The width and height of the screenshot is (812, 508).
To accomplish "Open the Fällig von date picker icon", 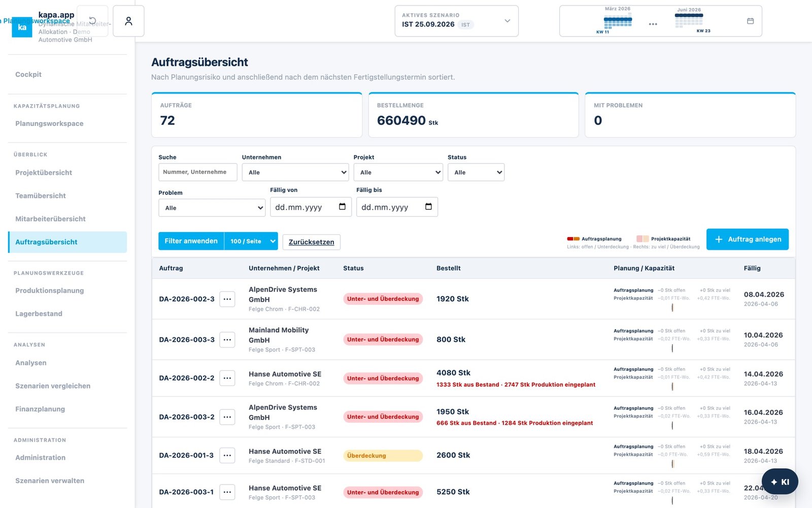I will [342, 206].
